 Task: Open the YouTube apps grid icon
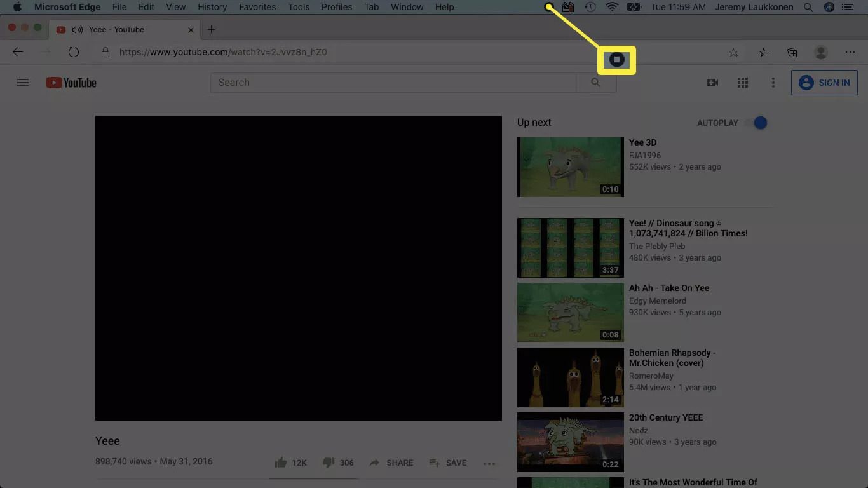(x=742, y=83)
